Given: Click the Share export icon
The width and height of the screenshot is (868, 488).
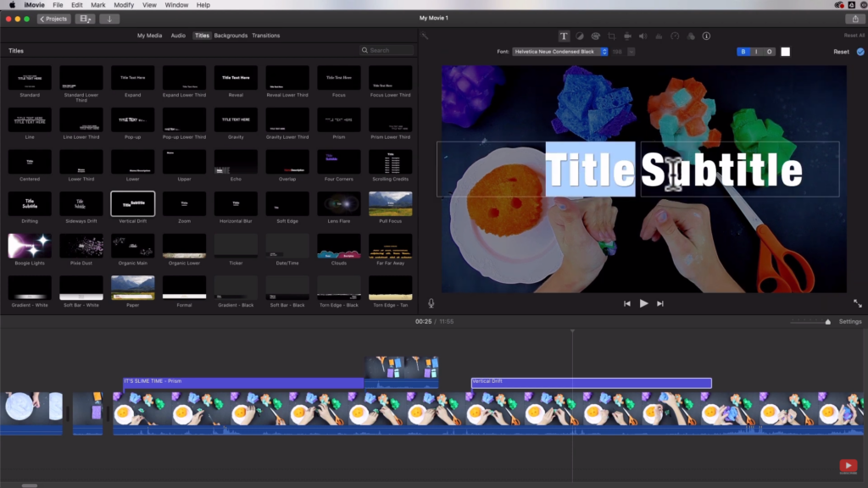Looking at the screenshot, I should [x=855, y=19].
